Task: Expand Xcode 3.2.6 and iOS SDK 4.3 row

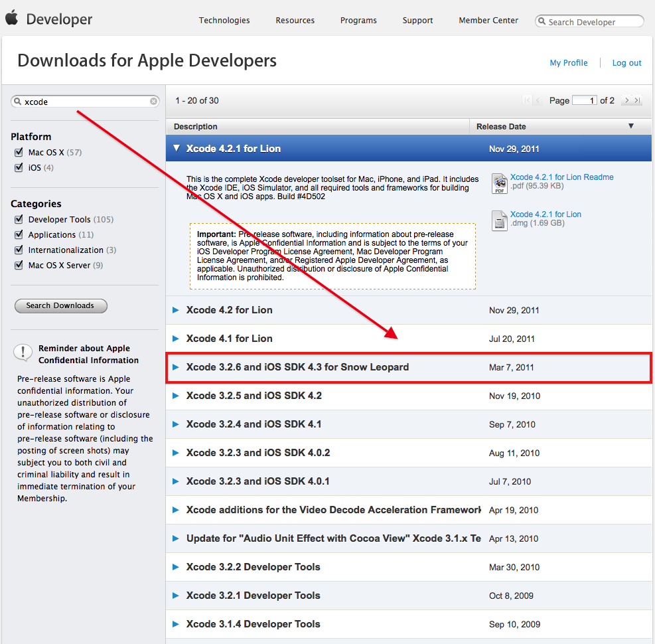Action: click(x=176, y=367)
